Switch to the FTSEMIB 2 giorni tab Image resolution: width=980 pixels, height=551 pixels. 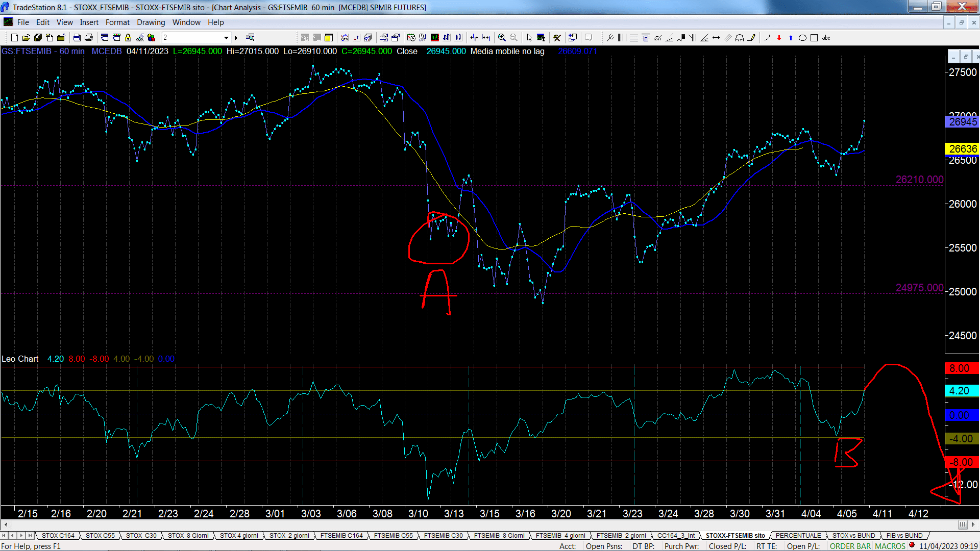[x=621, y=536]
